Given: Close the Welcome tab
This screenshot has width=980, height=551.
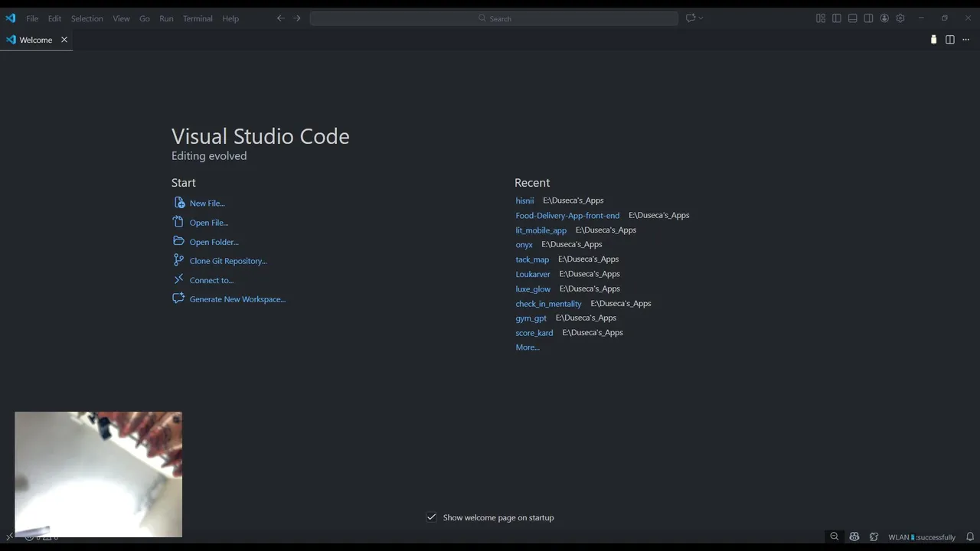Looking at the screenshot, I should coord(64,40).
